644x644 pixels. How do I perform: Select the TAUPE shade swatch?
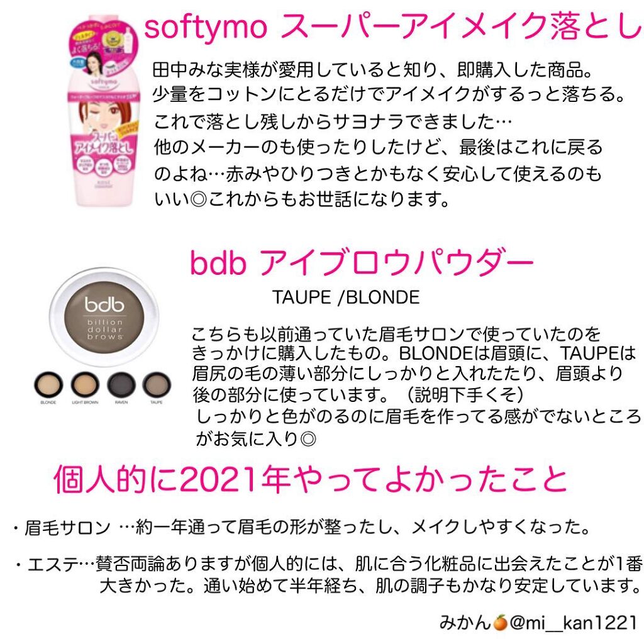(157, 384)
